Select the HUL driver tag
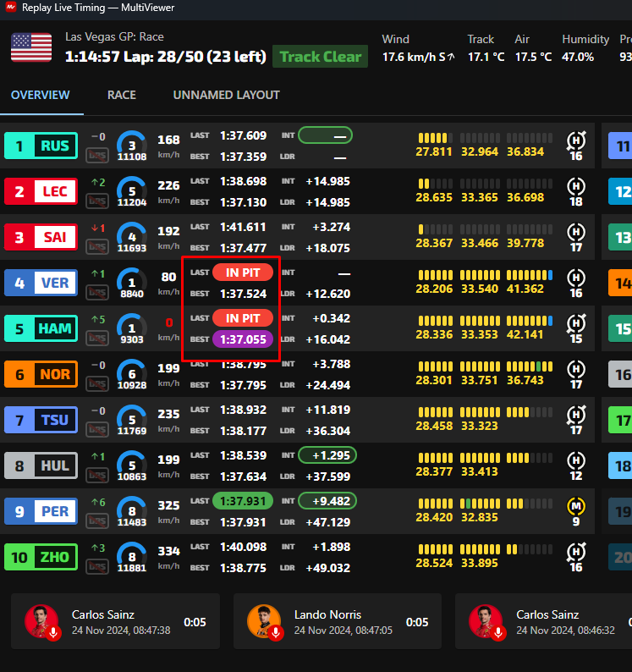 click(x=41, y=465)
